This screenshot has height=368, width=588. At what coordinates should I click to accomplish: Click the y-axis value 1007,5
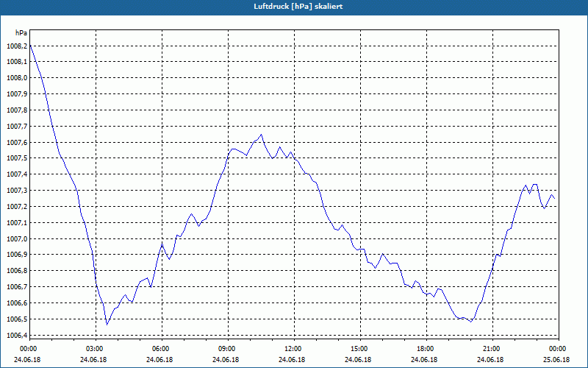click(17, 158)
